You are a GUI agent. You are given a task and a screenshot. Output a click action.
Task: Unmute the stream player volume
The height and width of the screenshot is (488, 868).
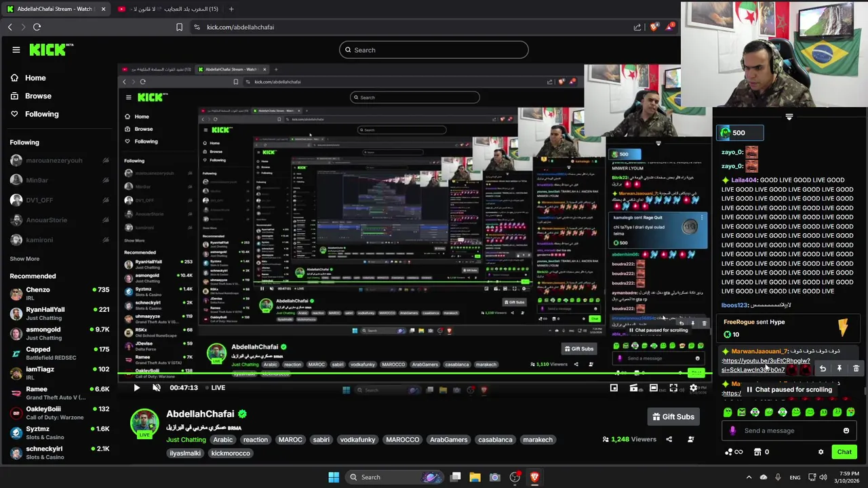coord(157,388)
